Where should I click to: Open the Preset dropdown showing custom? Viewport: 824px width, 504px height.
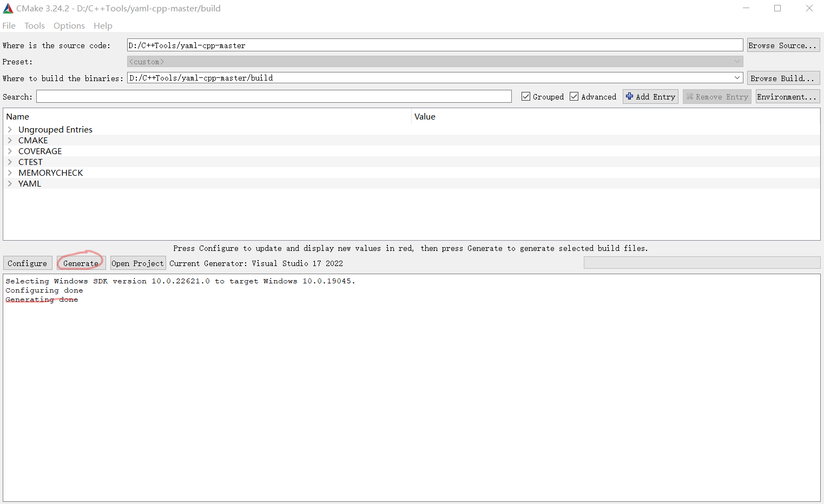click(x=737, y=61)
